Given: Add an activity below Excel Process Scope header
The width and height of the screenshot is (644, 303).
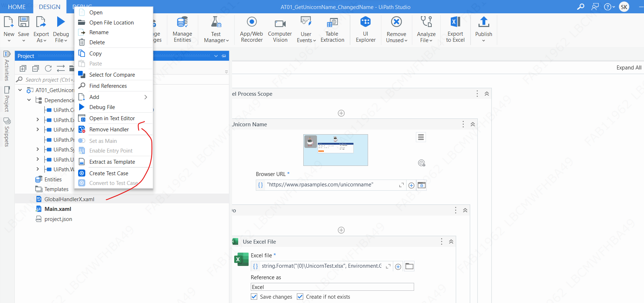Looking at the screenshot, I should [x=341, y=113].
